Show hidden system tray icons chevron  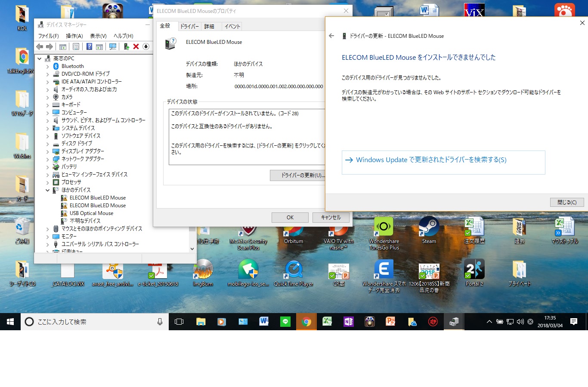tap(489, 322)
